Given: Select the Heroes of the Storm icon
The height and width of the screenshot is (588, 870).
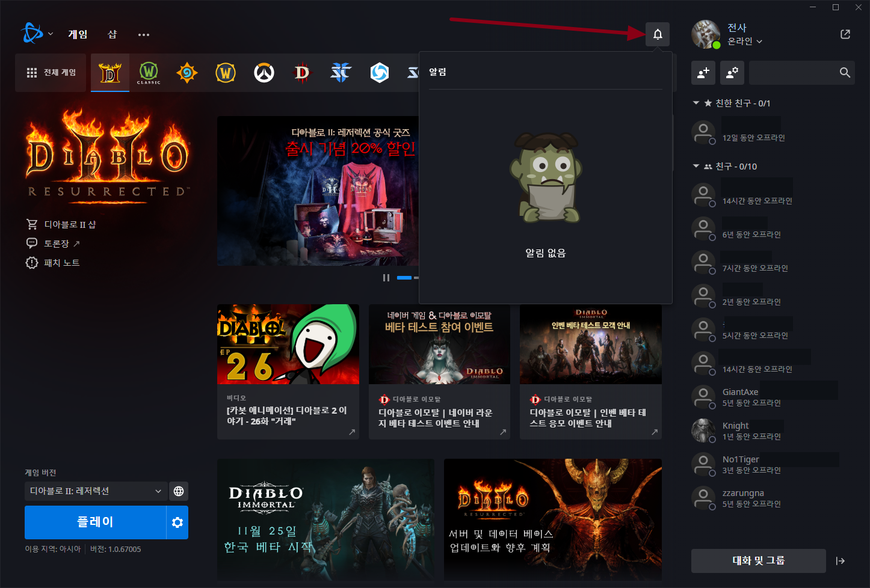Looking at the screenshot, I should 380,73.
